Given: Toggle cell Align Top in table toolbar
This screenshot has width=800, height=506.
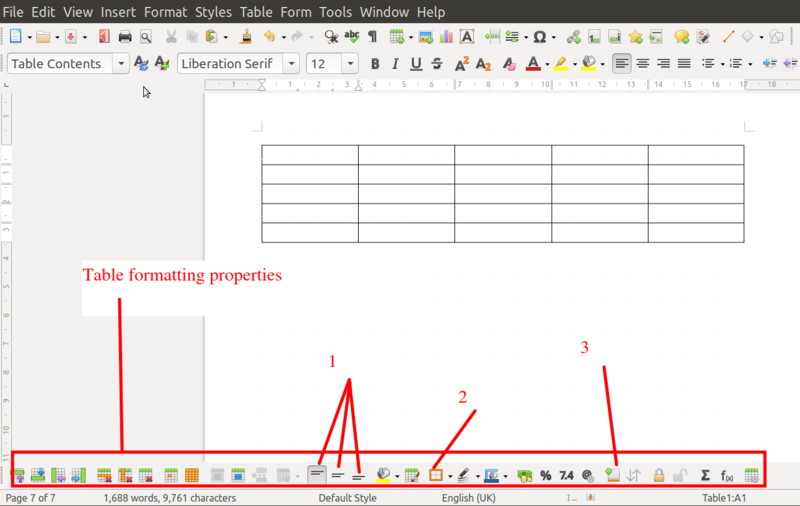Looking at the screenshot, I should [x=317, y=475].
